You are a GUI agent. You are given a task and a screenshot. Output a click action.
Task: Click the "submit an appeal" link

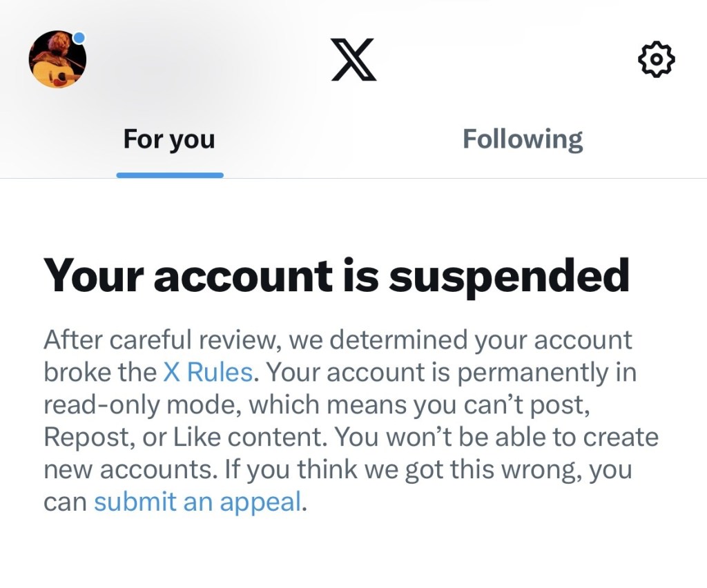197,502
